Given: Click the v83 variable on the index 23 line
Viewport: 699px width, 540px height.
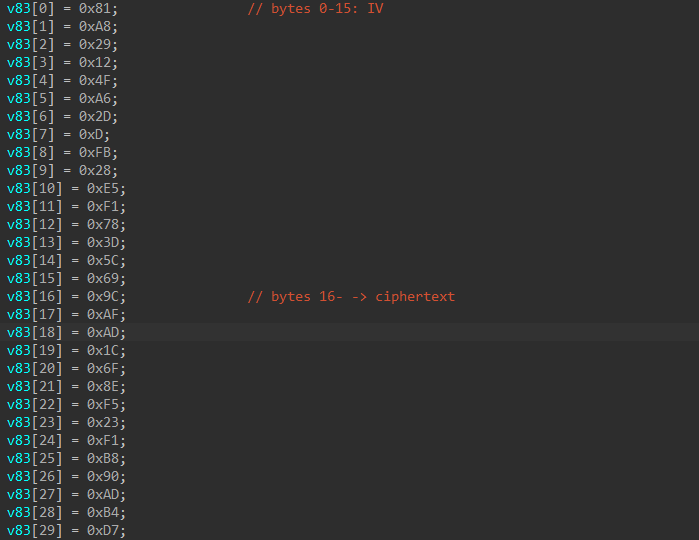Looking at the screenshot, I should pos(18,423).
